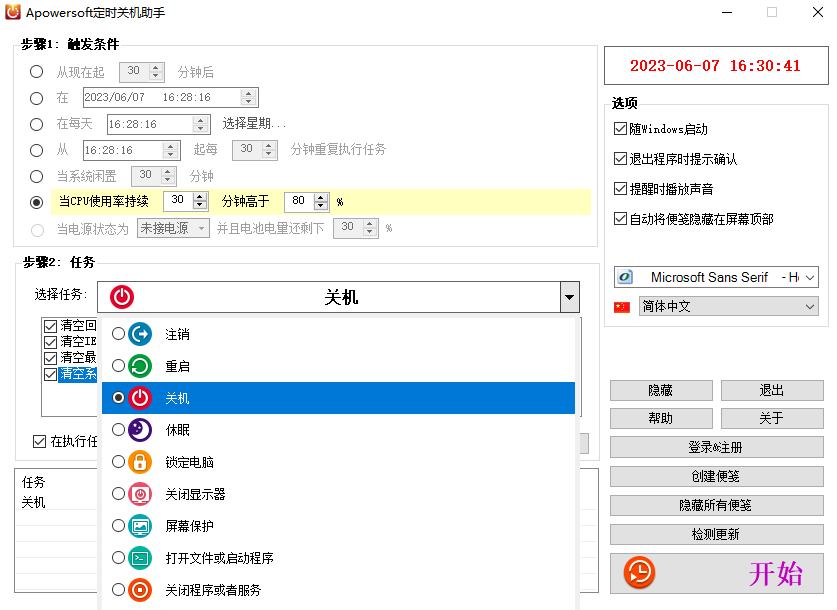
Task: Click the terminal icon for opening file or program
Action: coord(140,558)
